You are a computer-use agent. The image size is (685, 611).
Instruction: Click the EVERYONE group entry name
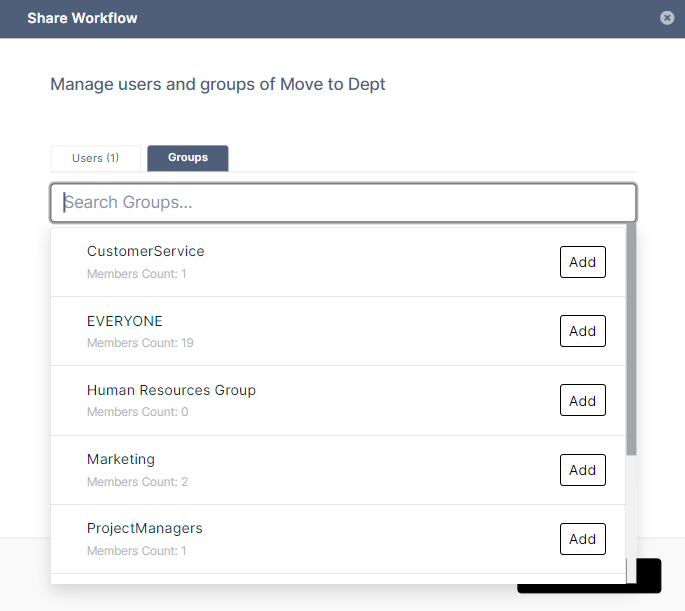tap(124, 321)
